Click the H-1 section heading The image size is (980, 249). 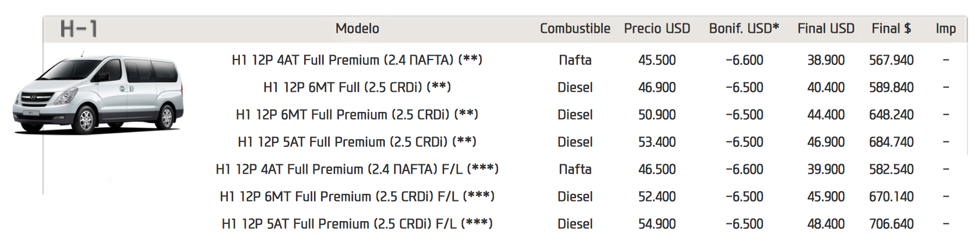pos(79,29)
